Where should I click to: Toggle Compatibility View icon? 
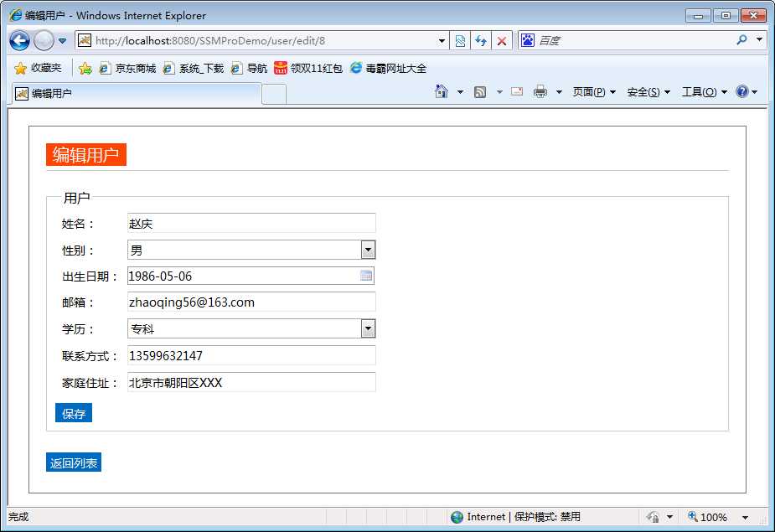pos(460,41)
